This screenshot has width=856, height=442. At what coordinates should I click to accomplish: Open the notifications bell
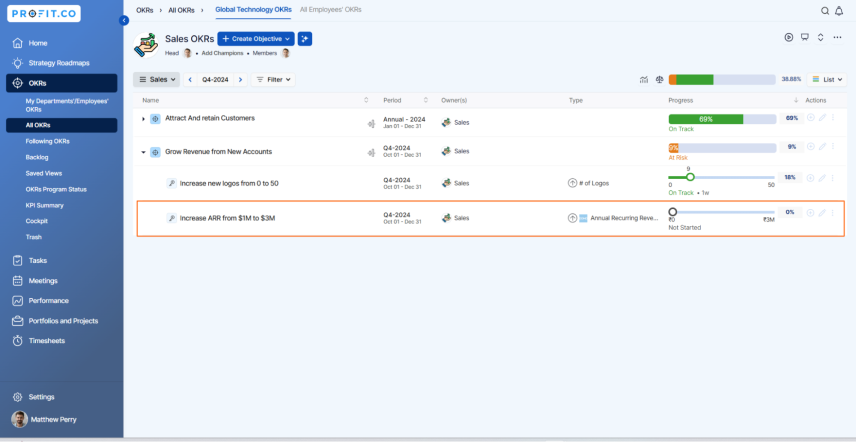(839, 11)
